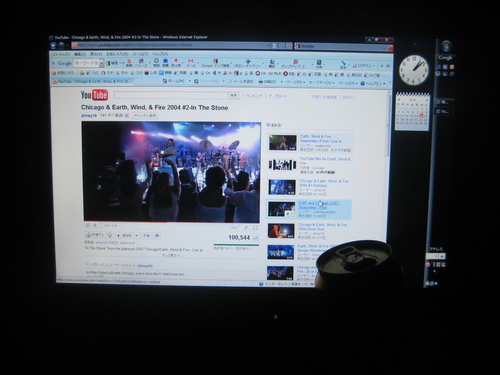This screenshot has height=375, width=500.
Task: Expand the add-to dropdown arrow below the video
Action: [136, 236]
